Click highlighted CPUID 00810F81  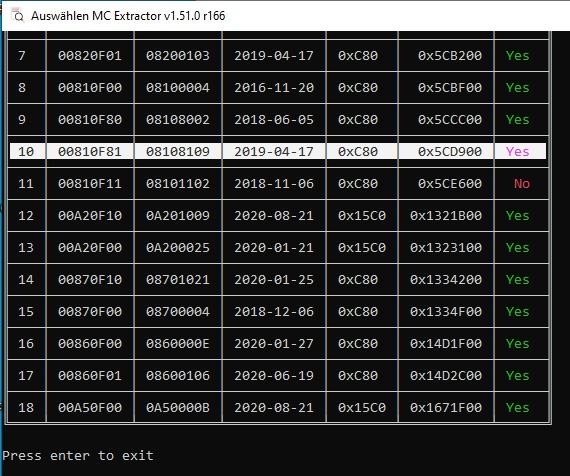tap(89, 152)
